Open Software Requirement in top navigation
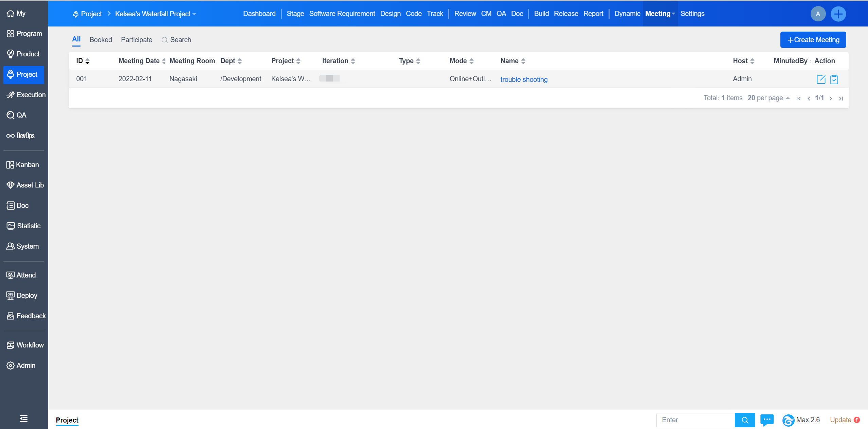868x429 pixels. (342, 14)
